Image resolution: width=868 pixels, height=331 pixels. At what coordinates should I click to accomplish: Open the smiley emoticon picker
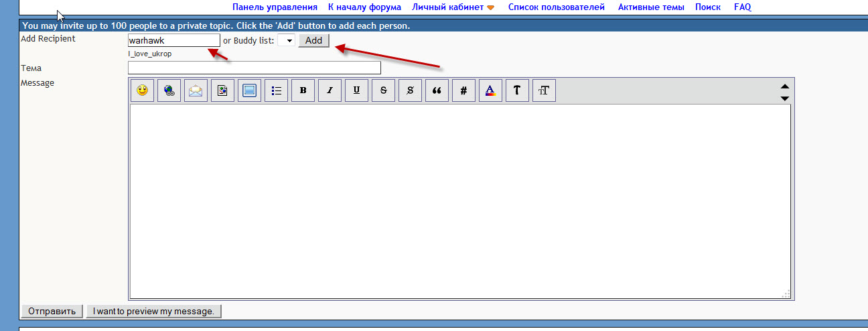pyautogui.click(x=142, y=90)
